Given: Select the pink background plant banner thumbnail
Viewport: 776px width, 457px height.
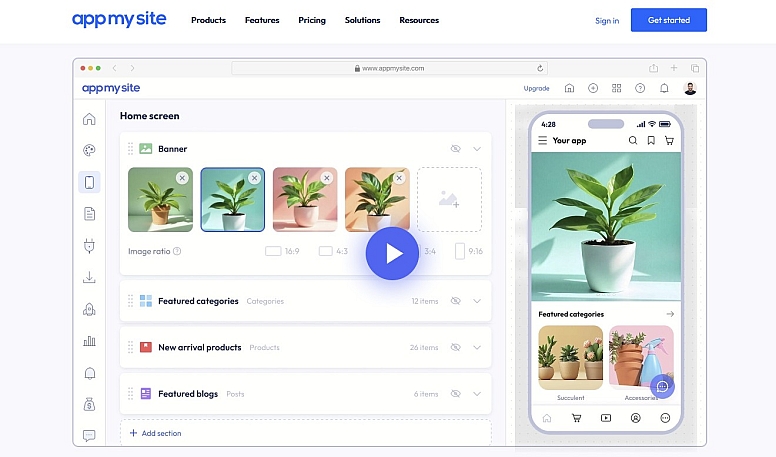Looking at the screenshot, I should tap(305, 200).
